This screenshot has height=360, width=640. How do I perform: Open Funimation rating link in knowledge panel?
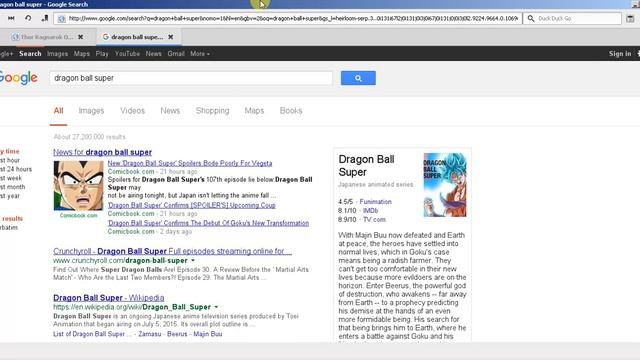376,202
